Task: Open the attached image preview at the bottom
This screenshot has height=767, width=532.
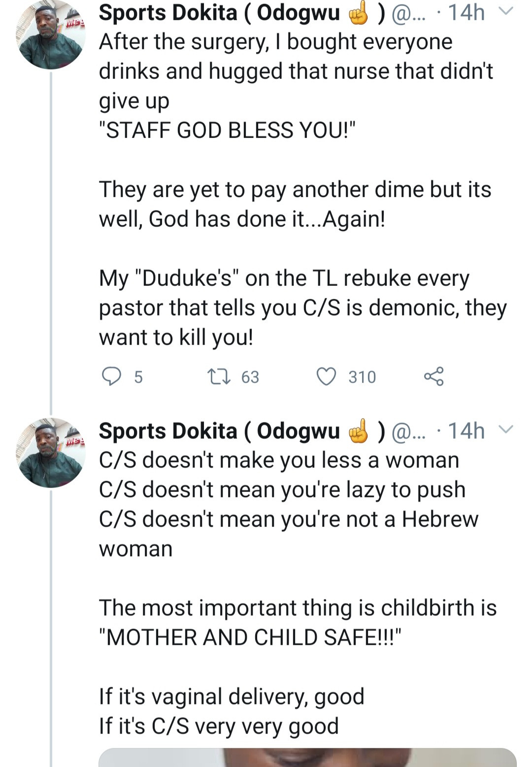Action: pos(307,757)
